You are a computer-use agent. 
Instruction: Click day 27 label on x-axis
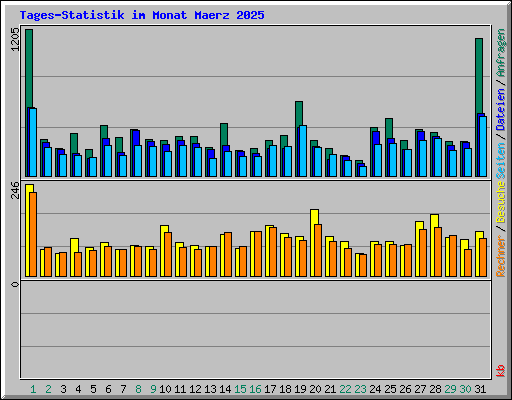[x=420, y=389]
